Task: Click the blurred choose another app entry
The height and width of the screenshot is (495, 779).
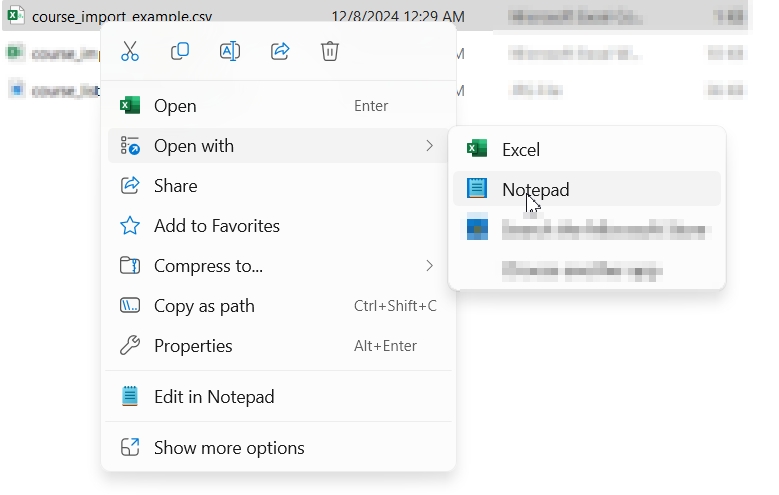Action: [587, 270]
